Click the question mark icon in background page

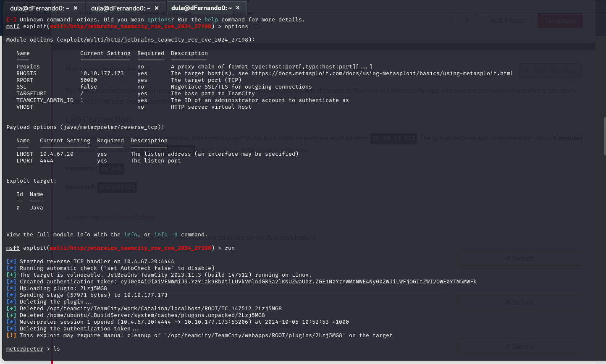pyautogui.click(x=467, y=21)
